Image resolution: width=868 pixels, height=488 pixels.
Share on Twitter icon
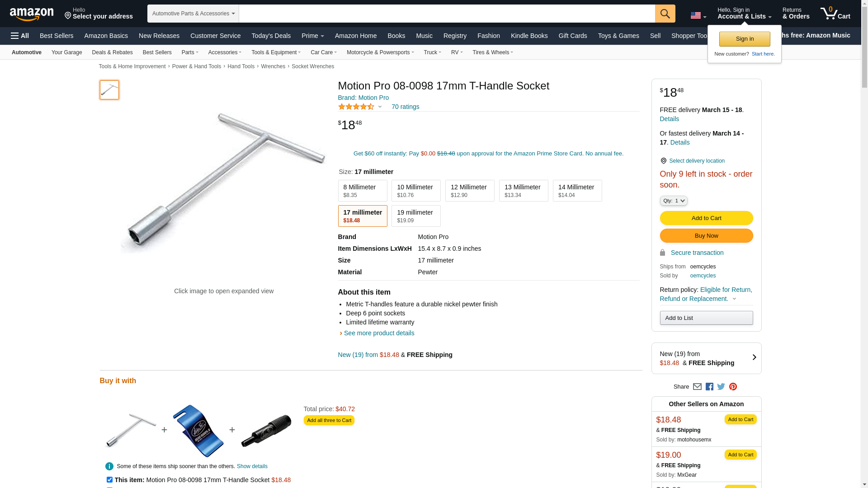[x=721, y=387]
